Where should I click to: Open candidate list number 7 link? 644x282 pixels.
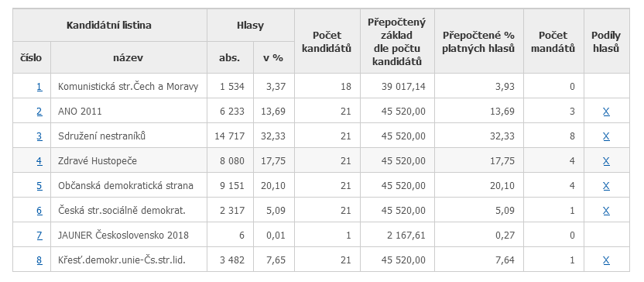(39, 236)
